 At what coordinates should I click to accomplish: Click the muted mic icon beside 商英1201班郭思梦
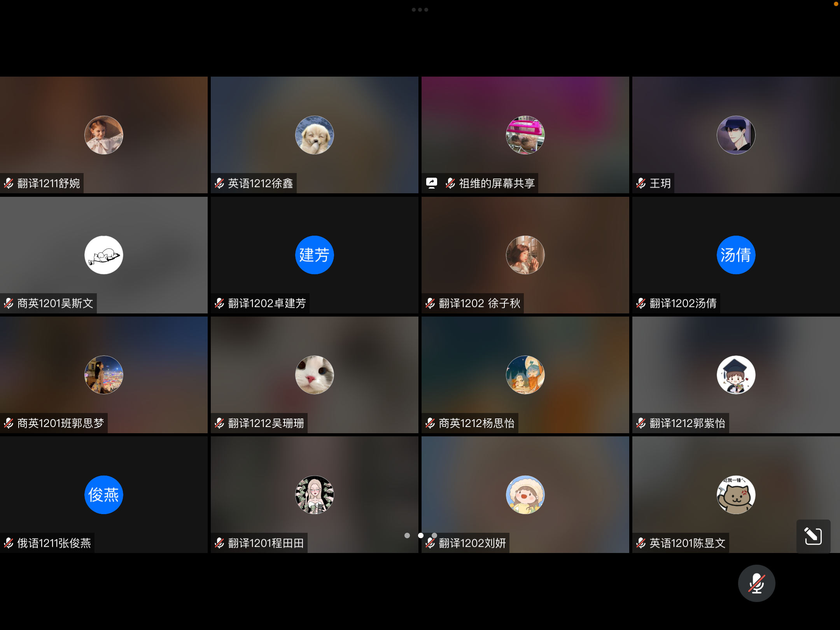tap(9, 423)
